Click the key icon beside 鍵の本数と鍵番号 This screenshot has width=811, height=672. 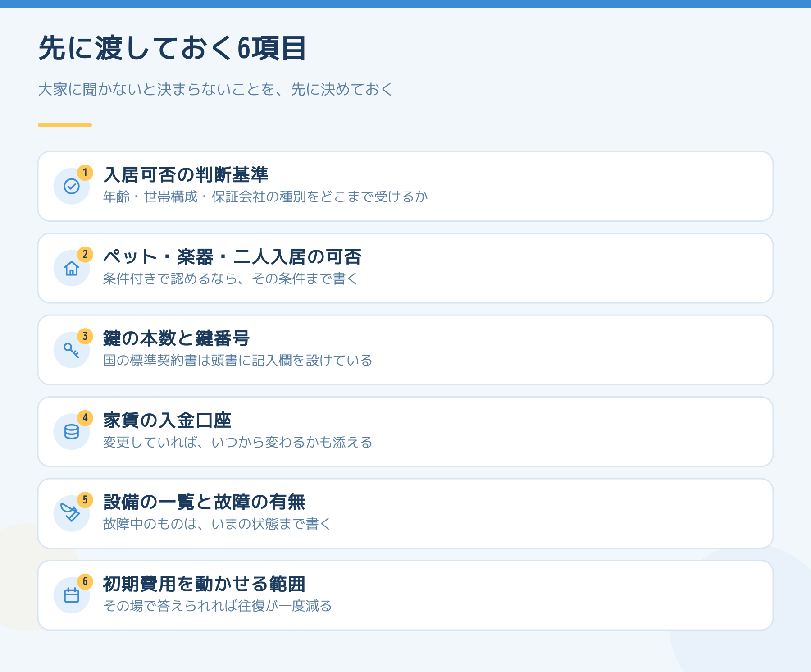(72, 350)
